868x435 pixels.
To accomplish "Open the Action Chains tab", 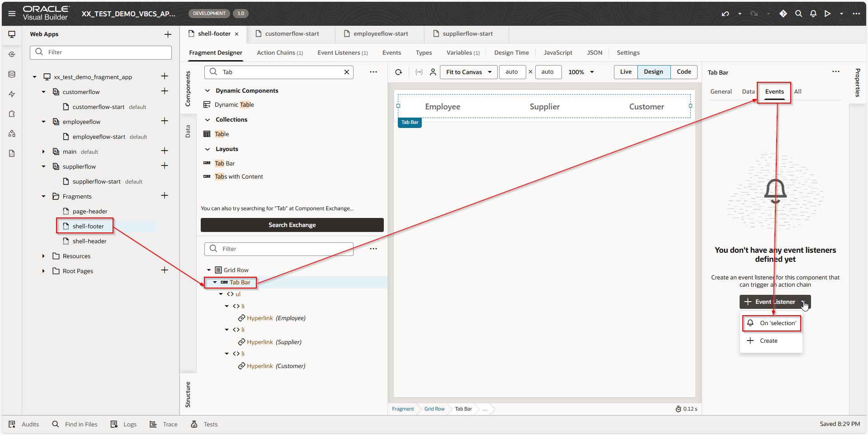I will click(279, 53).
